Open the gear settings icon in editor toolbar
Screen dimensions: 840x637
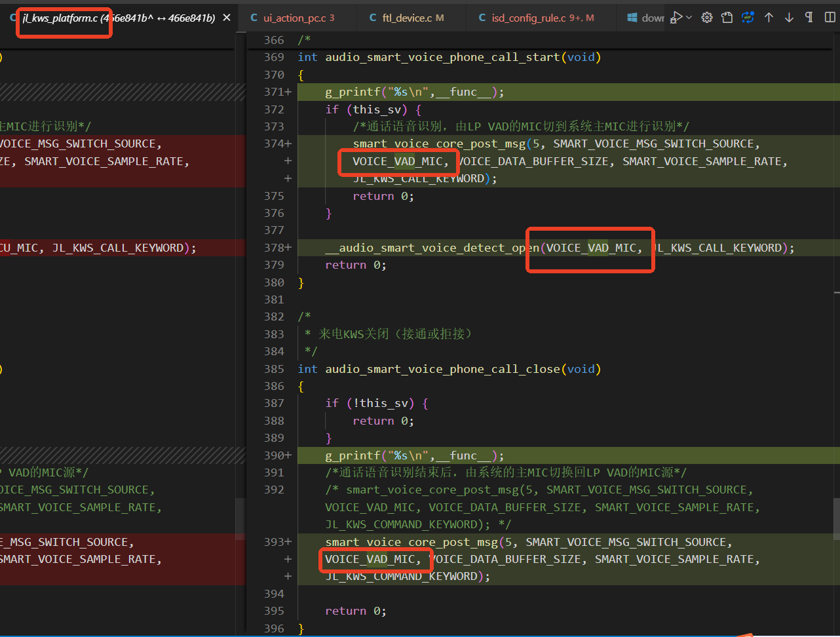click(707, 18)
